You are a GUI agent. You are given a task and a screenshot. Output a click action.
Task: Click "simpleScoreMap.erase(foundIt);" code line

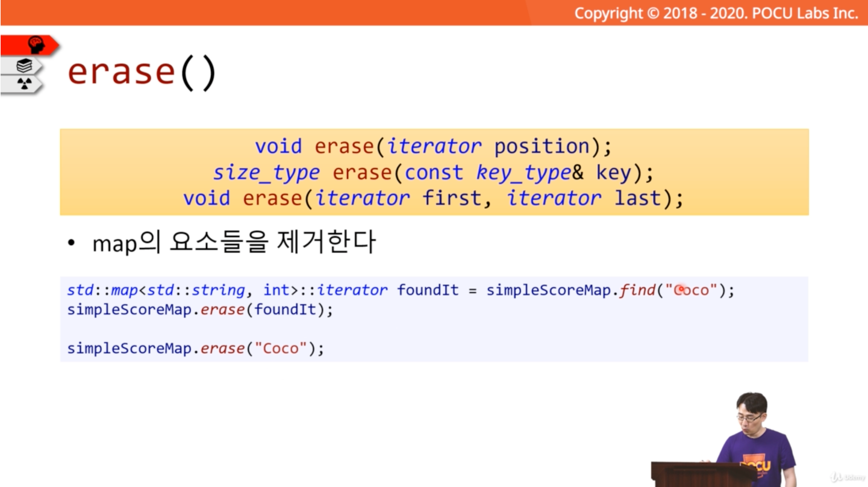(200, 310)
